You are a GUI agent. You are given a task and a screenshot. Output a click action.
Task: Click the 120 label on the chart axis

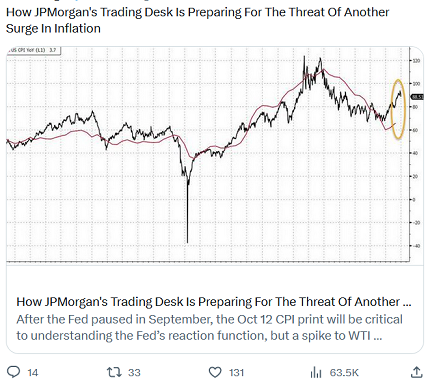(x=417, y=61)
